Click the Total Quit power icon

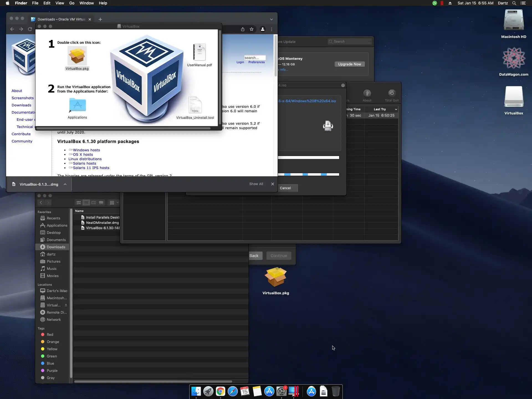[x=392, y=93]
